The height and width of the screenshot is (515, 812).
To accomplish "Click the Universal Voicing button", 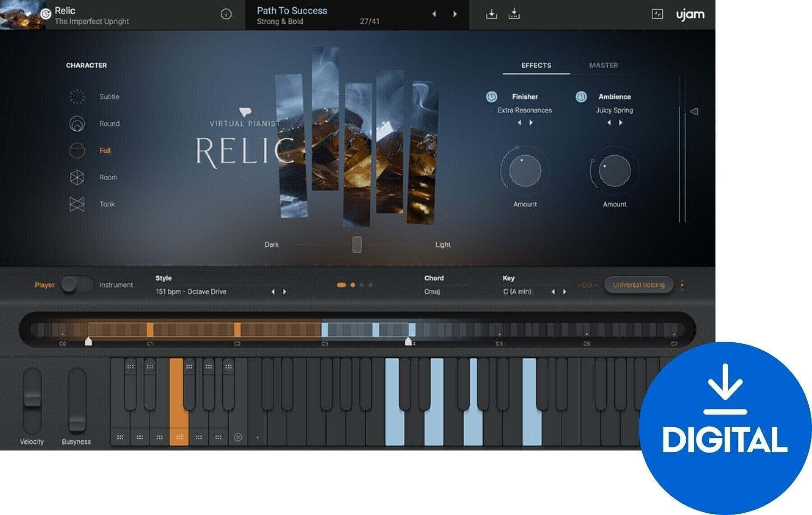I will pyautogui.click(x=638, y=285).
